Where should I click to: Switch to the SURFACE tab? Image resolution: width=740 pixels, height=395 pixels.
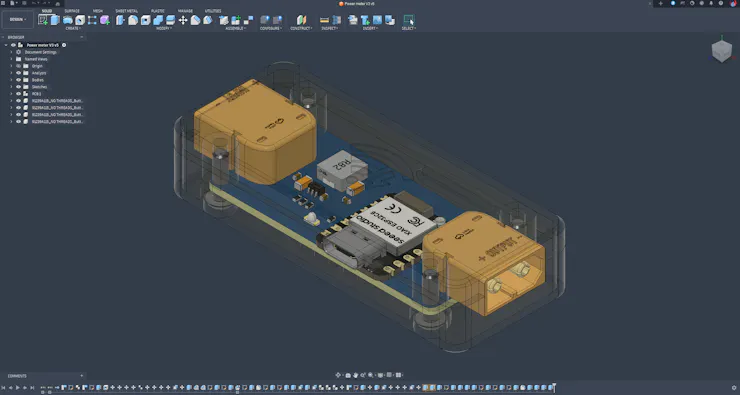coord(72,11)
